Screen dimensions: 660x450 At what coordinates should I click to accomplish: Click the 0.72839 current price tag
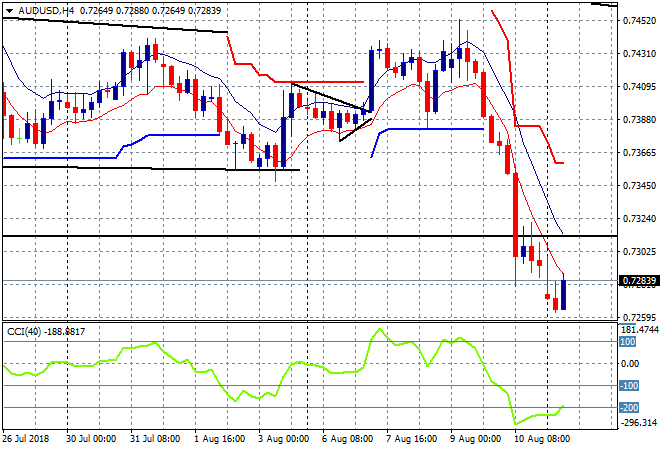(639, 281)
